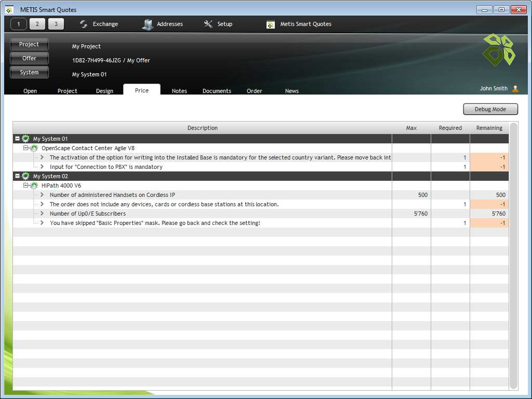Select the Price tab
532x399 pixels.
pyautogui.click(x=142, y=89)
